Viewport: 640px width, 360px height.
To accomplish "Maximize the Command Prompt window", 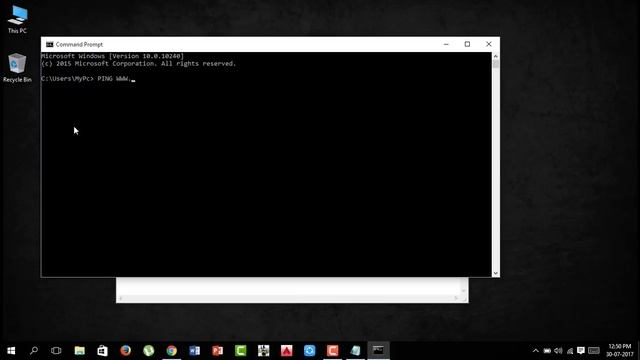I will pos(467,44).
